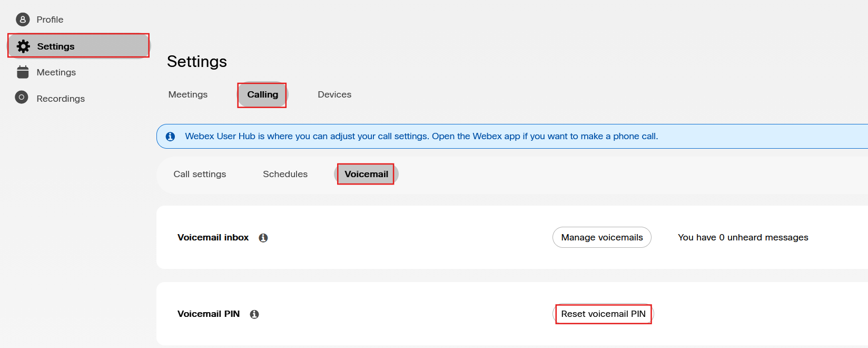Image resolution: width=868 pixels, height=348 pixels.
Task: Go to Recordings via the sidebar label
Action: (x=61, y=99)
